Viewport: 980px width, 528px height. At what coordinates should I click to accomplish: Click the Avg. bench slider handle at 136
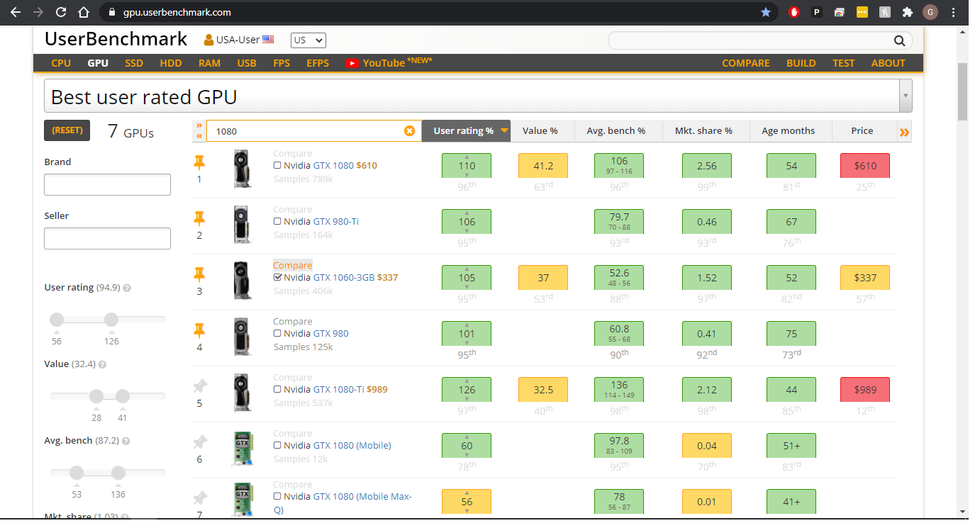[x=118, y=473]
